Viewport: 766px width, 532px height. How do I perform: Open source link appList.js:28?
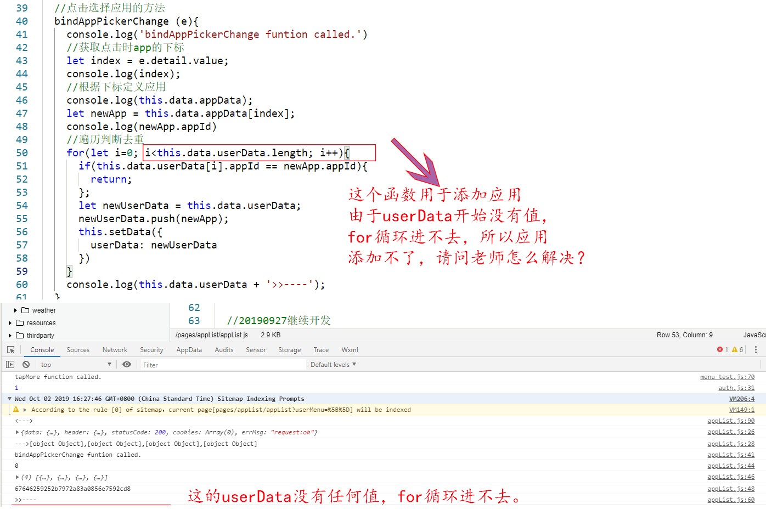(731, 444)
